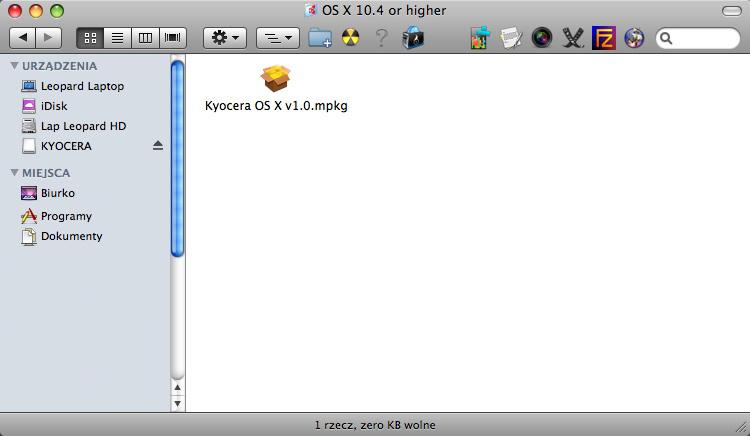Screen dimensions: 750x436
Task: Click the sidebar scrollbar thumb
Action: pyautogui.click(x=177, y=158)
